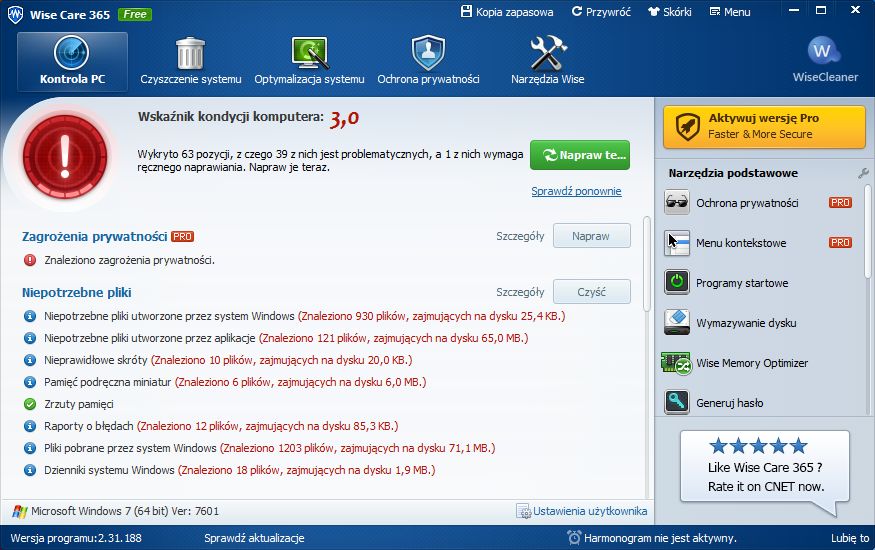875x550 pixels.
Task: Go to Ochrona prywatności tab
Action: [x=428, y=61]
